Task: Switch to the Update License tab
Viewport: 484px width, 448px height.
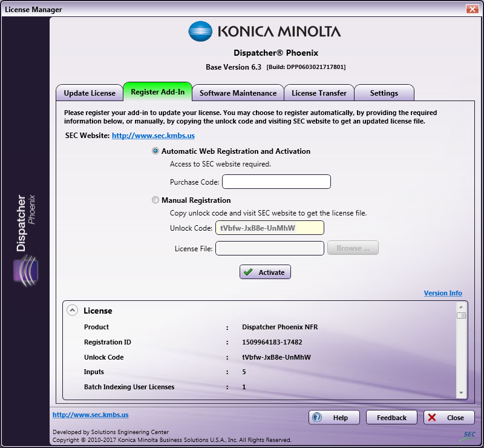Action: [90, 93]
